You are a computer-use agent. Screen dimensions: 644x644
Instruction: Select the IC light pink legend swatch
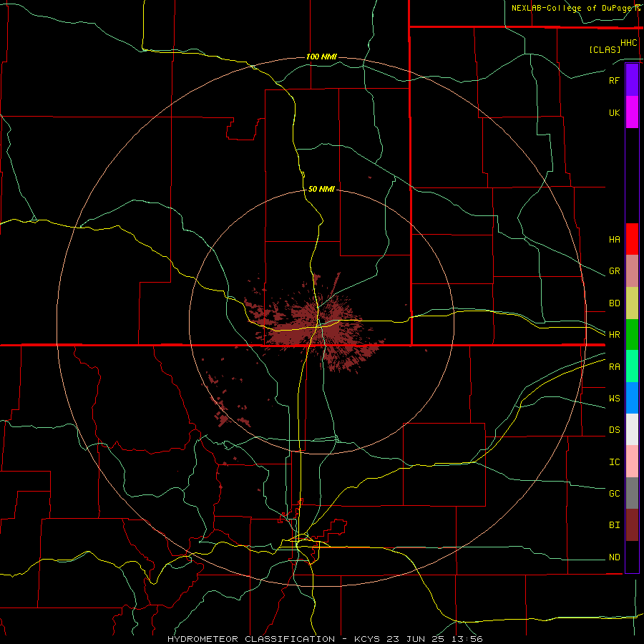(x=632, y=462)
